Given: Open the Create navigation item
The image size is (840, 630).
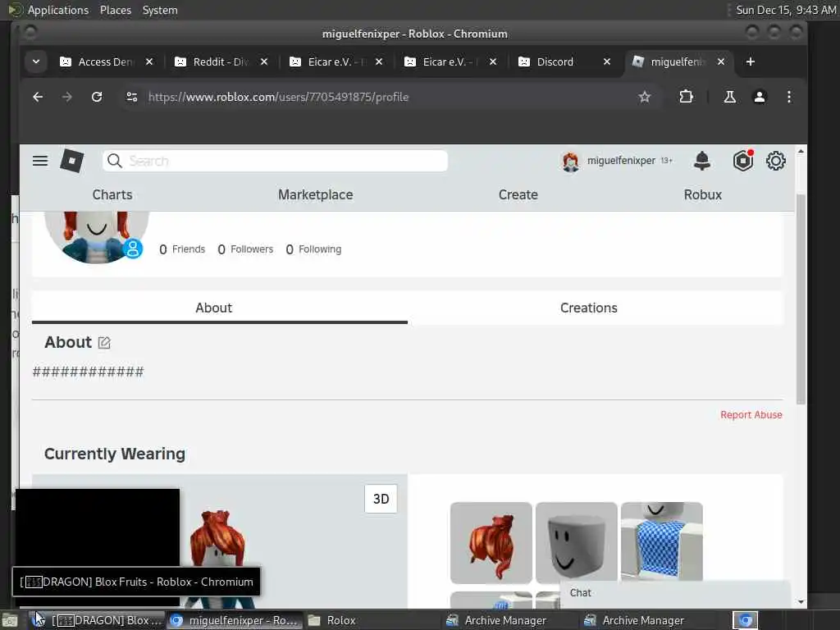Looking at the screenshot, I should click(x=518, y=194).
